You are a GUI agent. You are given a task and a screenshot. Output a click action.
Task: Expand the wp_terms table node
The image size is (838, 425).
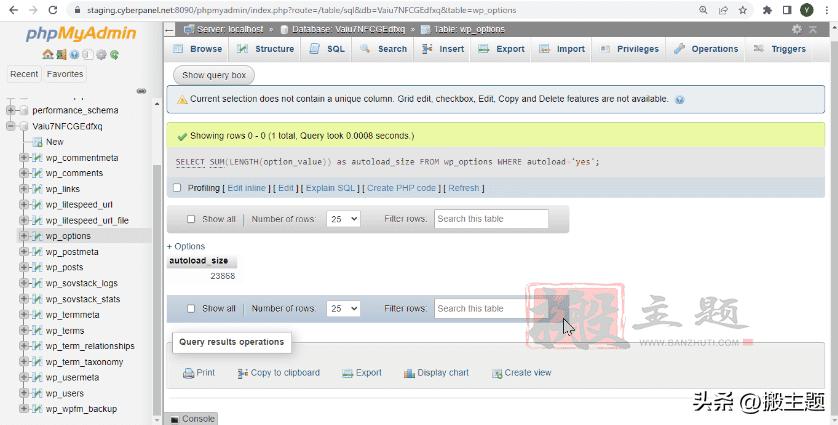coord(24,330)
